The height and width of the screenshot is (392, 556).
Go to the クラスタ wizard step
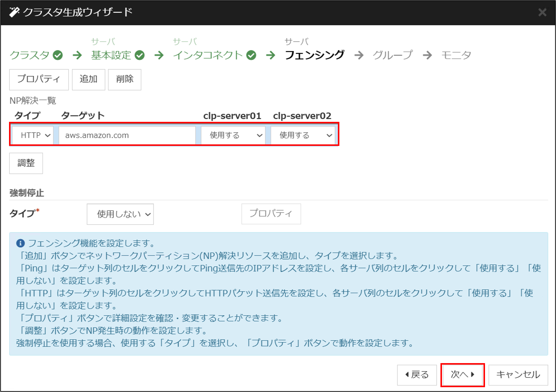[29, 55]
